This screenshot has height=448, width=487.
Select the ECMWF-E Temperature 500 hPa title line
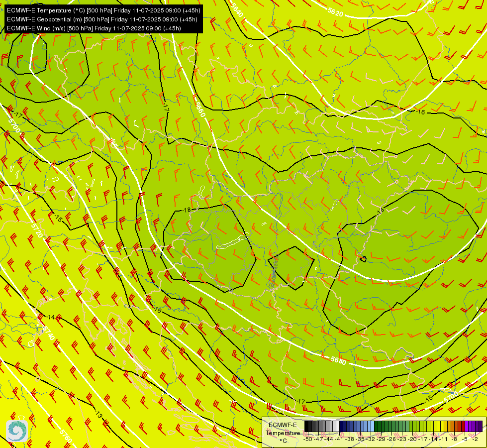(x=103, y=10)
